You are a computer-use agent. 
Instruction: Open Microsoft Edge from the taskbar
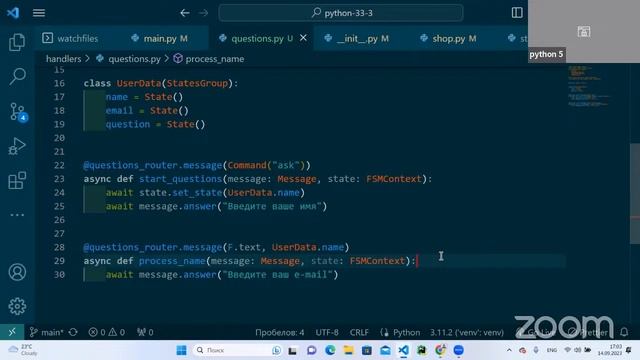(330, 350)
